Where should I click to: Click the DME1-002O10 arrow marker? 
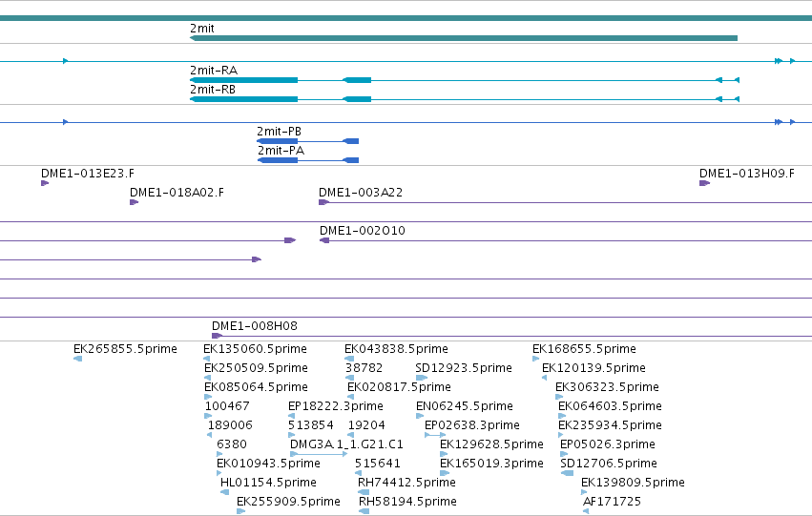(x=324, y=240)
